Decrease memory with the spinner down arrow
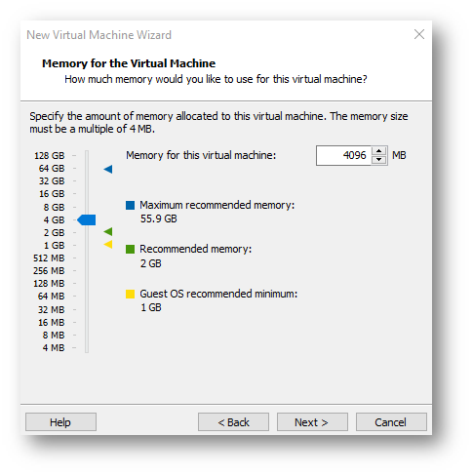Screen dimensions: 473x476 (x=378, y=160)
